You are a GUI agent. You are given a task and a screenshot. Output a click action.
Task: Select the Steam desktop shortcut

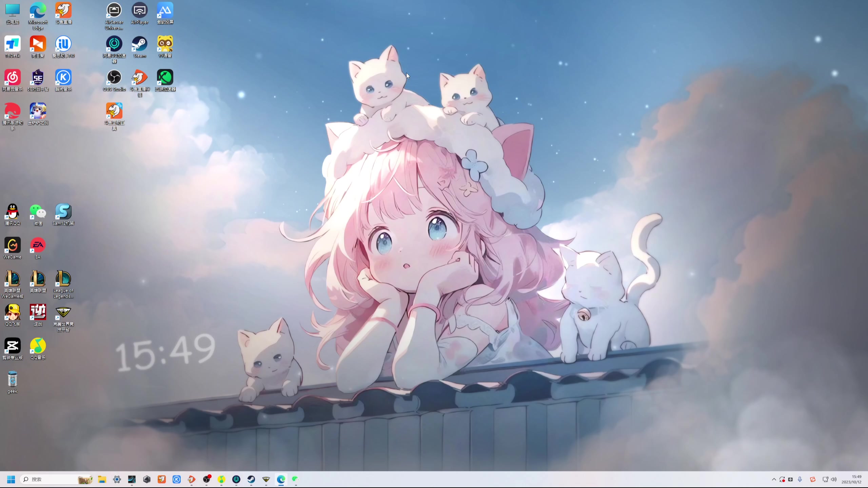point(140,47)
